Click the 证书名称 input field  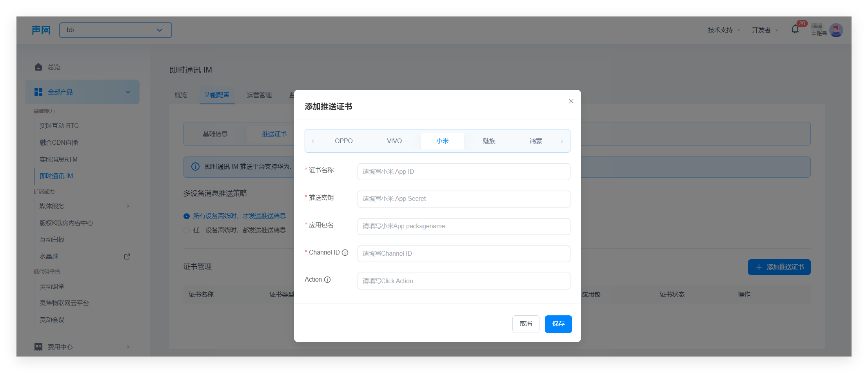pyautogui.click(x=464, y=172)
